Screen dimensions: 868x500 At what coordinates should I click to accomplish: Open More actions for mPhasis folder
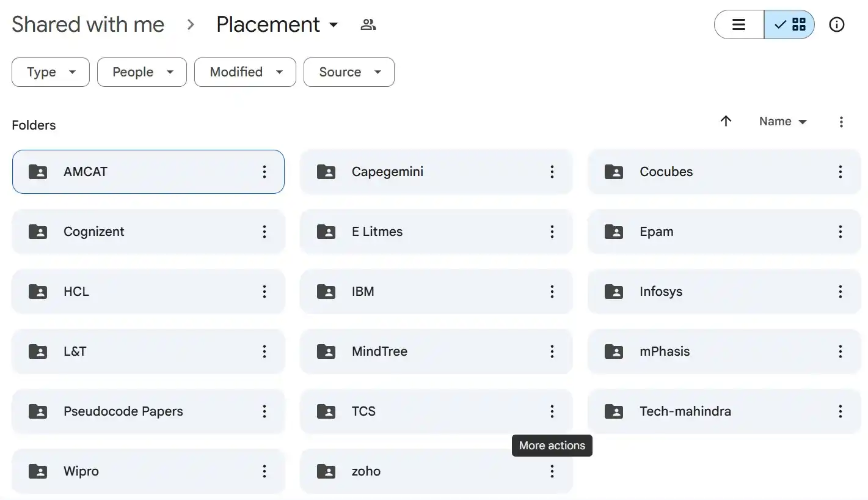click(x=841, y=351)
